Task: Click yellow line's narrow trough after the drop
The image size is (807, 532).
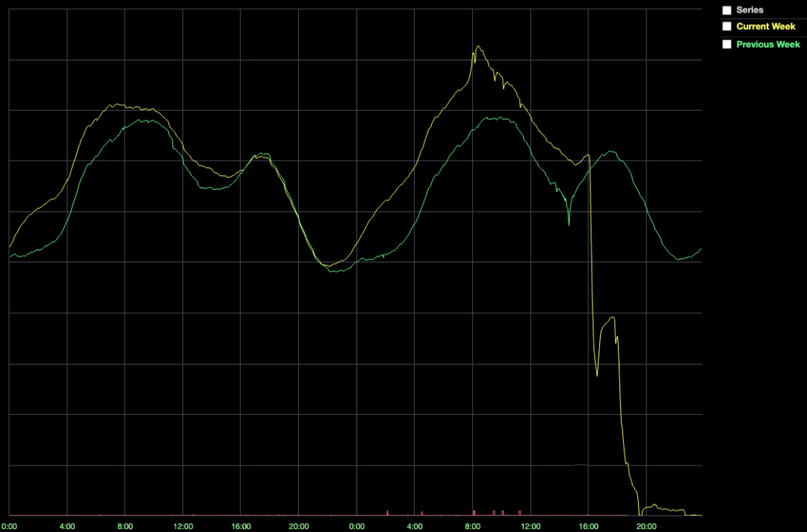Action: coord(597,374)
